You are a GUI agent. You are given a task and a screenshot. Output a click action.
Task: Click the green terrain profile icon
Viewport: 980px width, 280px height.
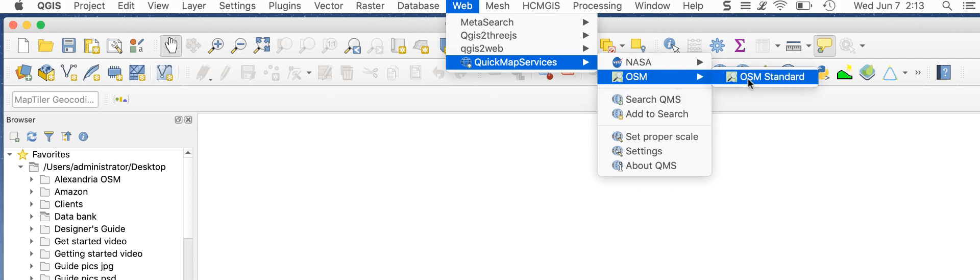(x=845, y=73)
